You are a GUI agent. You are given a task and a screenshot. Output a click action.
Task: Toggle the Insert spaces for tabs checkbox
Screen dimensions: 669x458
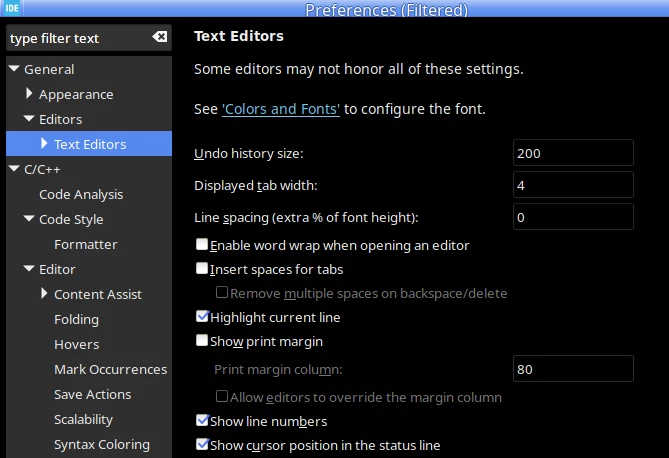coord(202,268)
